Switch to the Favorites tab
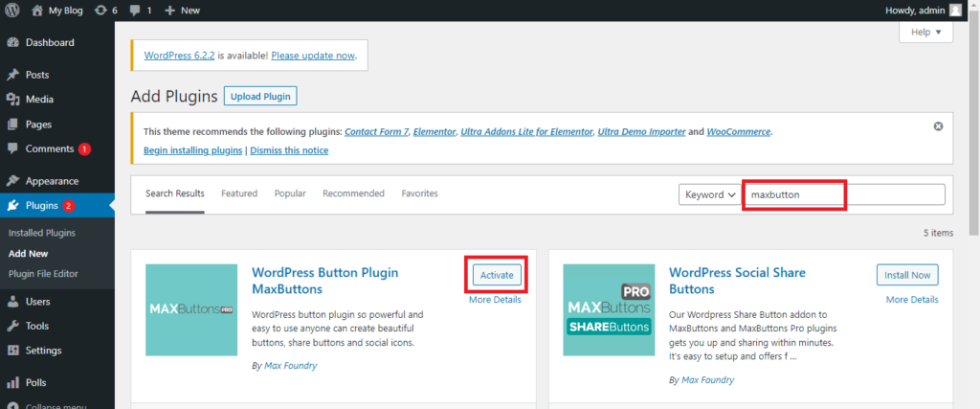Screen dimensions: 980x409 click(x=420, y=193)
